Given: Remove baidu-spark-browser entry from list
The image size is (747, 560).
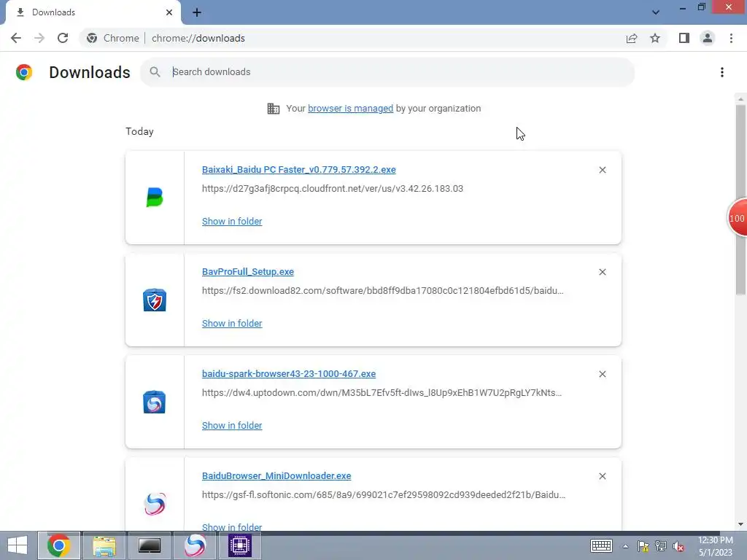Looking at the screenshot, I should tap(602, 374).
